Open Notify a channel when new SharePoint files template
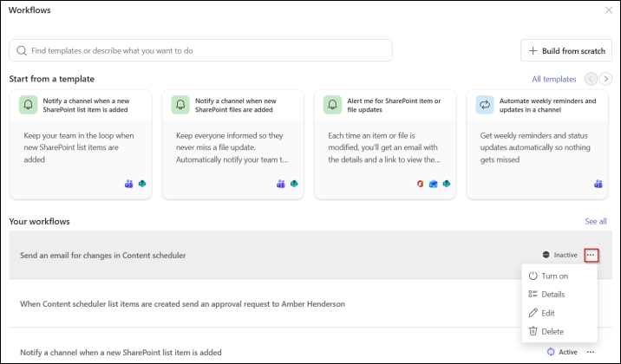The width and height of the screenshot is (621, 364). pyautogui.click(x=232, y=145)
